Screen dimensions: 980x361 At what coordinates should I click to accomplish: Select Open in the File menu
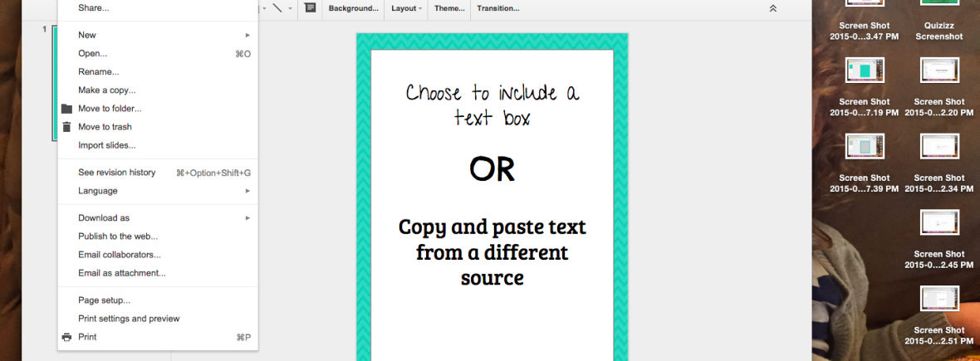pos(158,54)
